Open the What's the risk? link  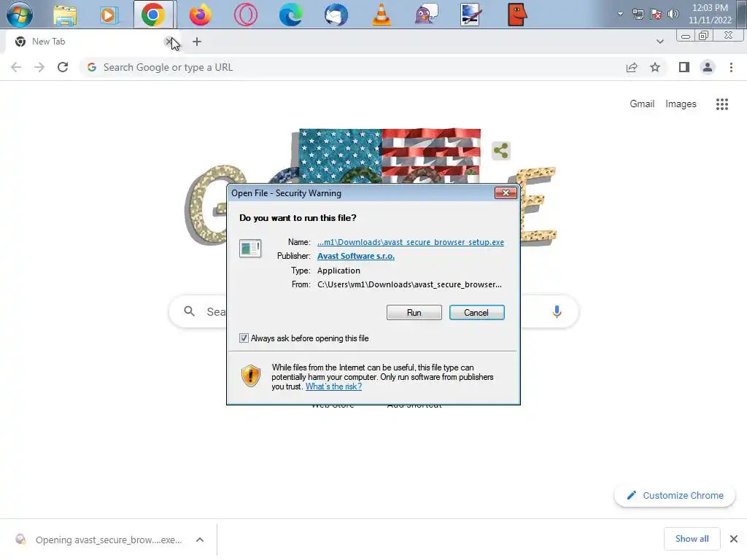point(333,386)
